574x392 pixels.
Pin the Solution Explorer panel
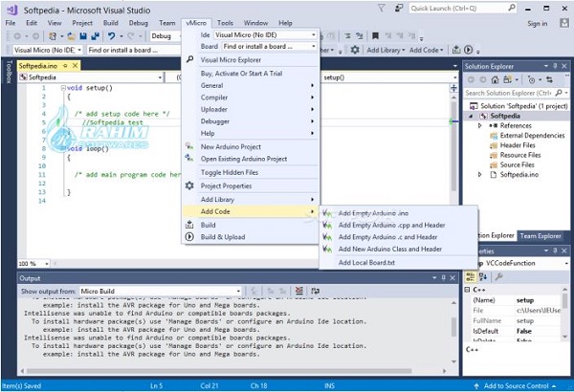555,66
